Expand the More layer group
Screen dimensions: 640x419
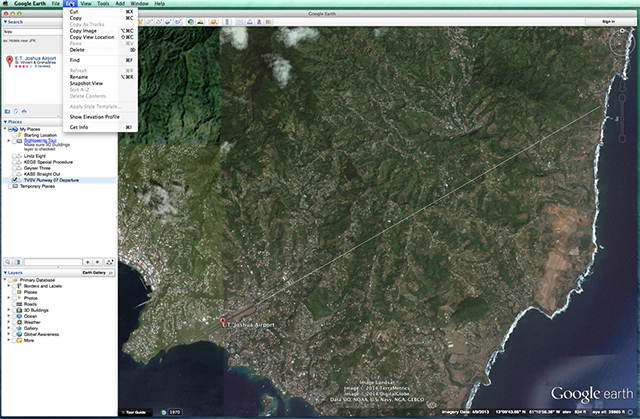[x=9, y=340]
